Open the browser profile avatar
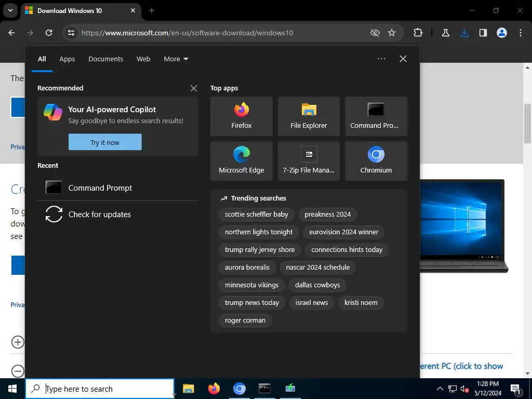The height and width of the screenshot is (399, 532). [501, 33]
